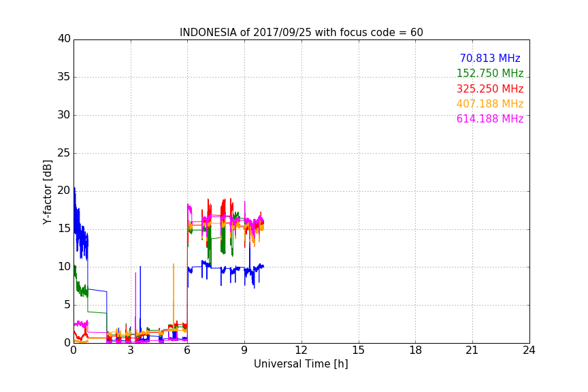Click x-axis tick label 21
The width and height of the screenshot is (588, 392).
click(x=472, y=350)
